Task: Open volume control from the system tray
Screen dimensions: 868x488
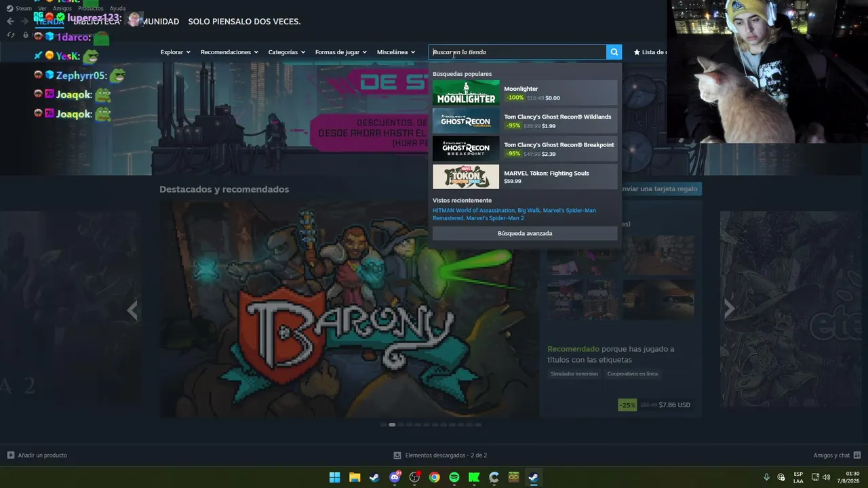Action: (826, 477)
